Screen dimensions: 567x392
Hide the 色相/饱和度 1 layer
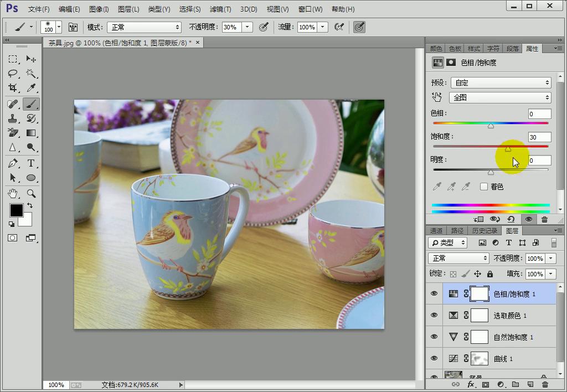[434, 294]
